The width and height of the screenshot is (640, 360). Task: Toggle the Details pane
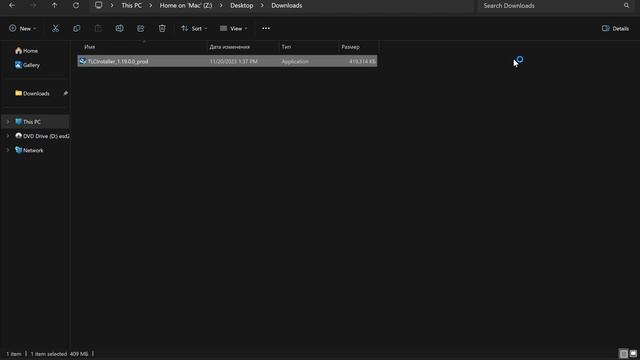tap(615, 29)
